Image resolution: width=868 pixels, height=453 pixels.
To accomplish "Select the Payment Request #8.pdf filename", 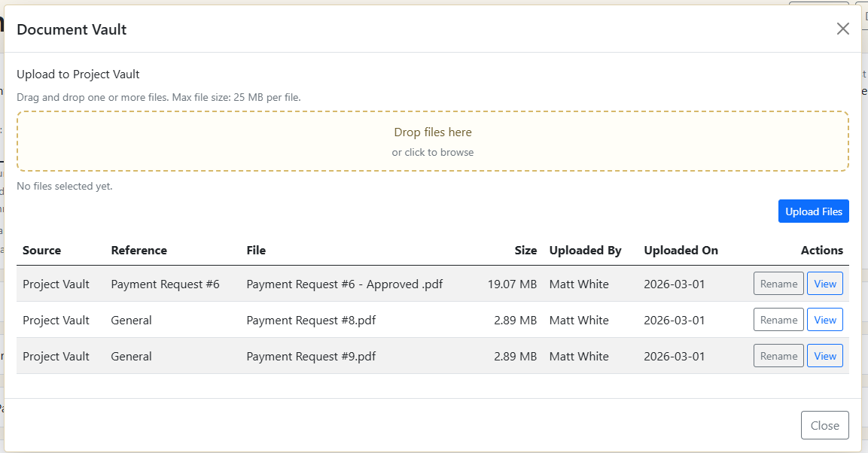I will [x=311, y=320].
